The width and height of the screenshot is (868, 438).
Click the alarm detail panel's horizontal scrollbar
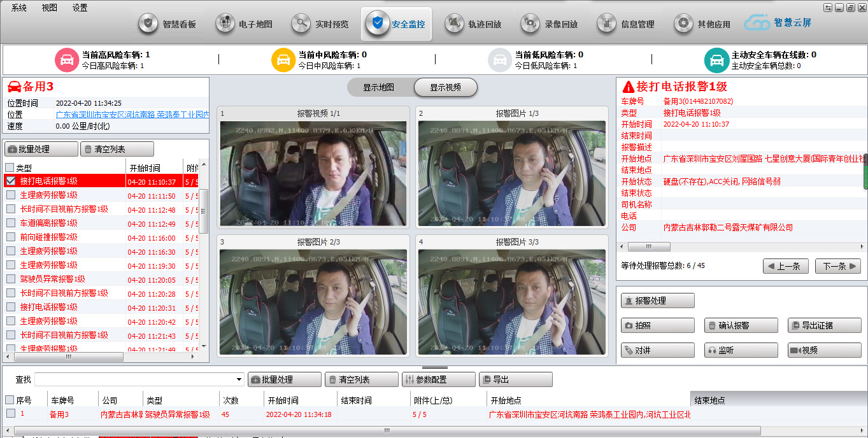649,246
